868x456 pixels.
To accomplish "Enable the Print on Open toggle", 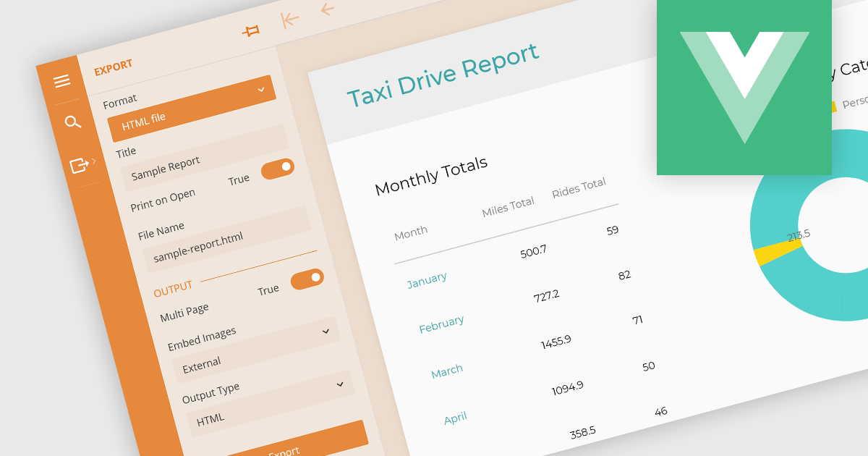I will coord(278,168).
